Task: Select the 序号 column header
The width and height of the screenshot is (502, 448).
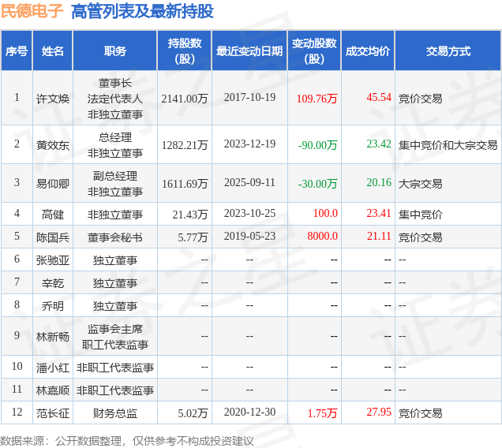Action: pos(17,51)
